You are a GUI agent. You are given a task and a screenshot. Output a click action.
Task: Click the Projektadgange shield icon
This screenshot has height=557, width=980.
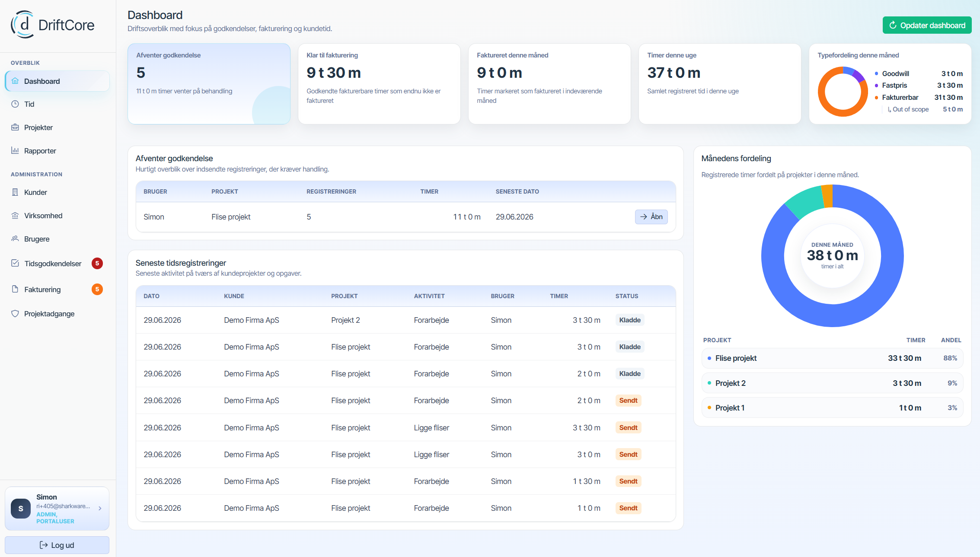pos(15,313)
